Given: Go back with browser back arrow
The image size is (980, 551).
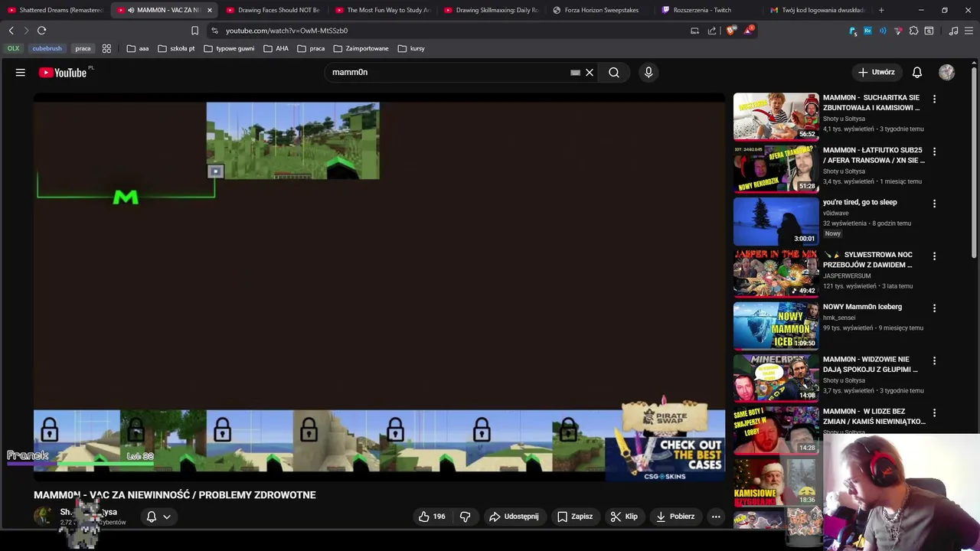Looking at the screenshot, I should [11, 31].
